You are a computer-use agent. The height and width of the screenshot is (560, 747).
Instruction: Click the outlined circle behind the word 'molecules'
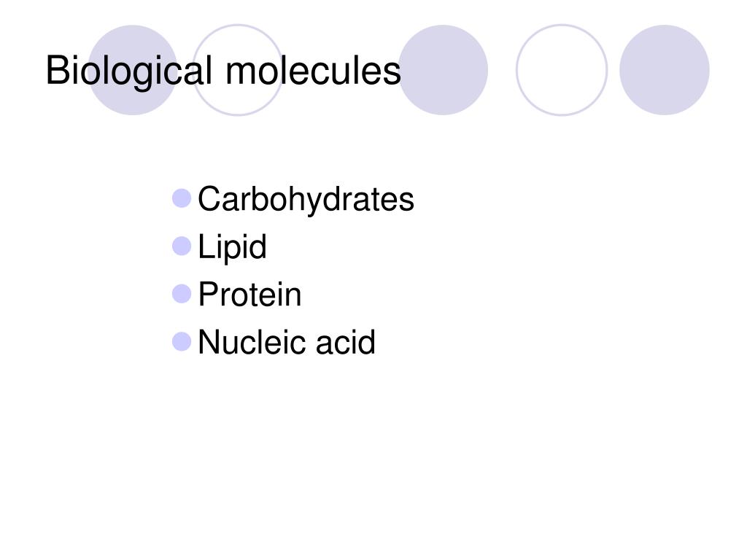(x=238, y=70)
